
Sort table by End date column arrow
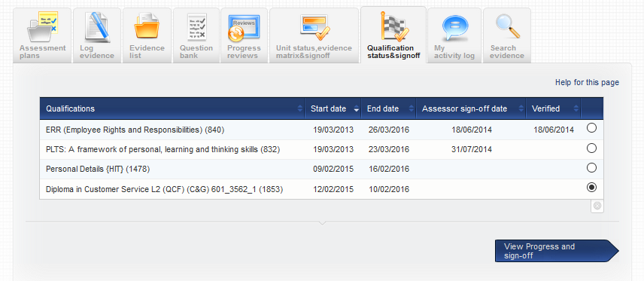(x=411, y=109)
